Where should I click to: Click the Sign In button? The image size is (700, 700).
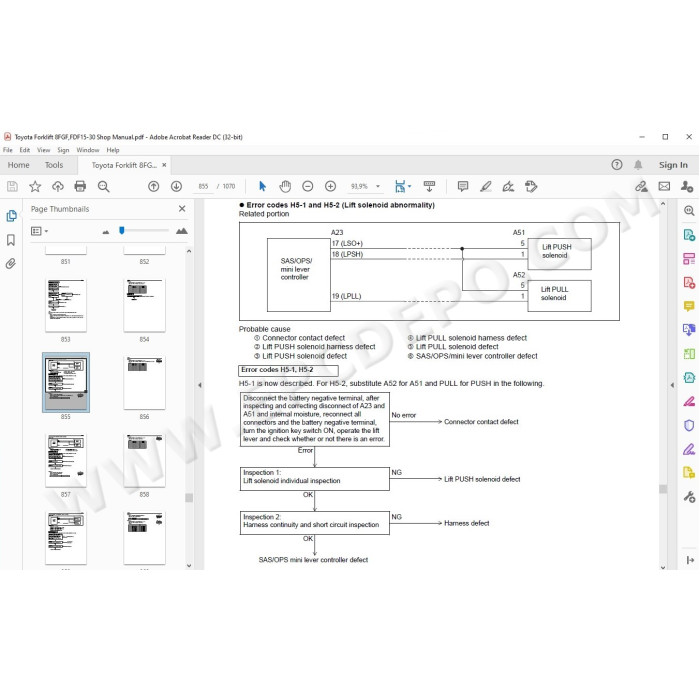(x=673, y=165)
